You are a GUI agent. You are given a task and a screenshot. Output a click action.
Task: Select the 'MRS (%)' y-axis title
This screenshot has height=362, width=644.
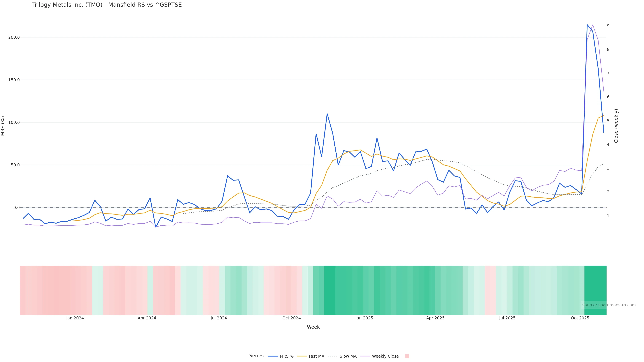coord(3,126)
